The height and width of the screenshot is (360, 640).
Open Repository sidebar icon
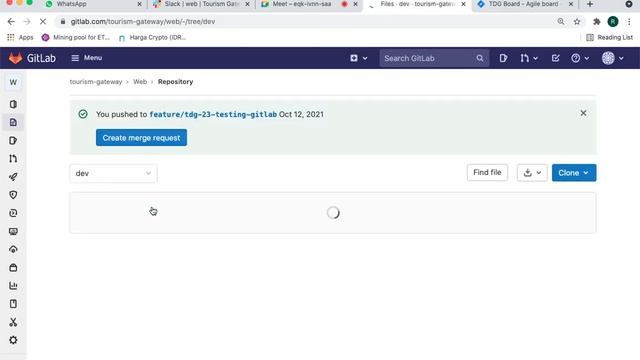click(13, 122)
